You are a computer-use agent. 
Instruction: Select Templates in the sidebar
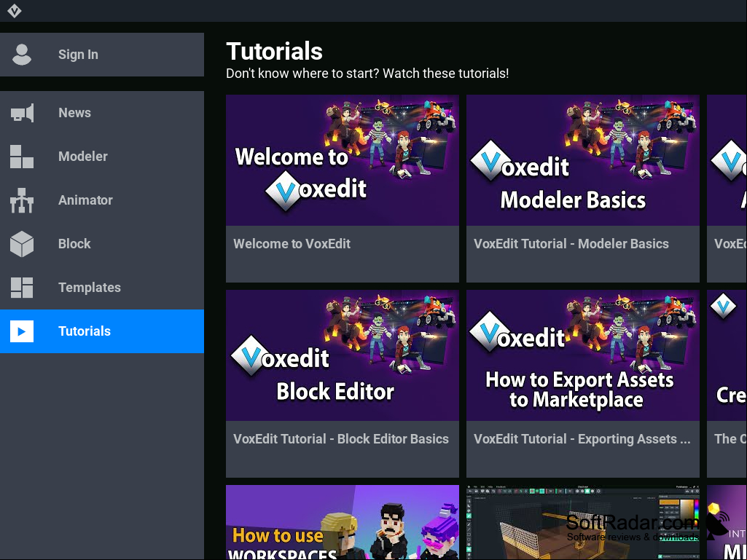102,288
